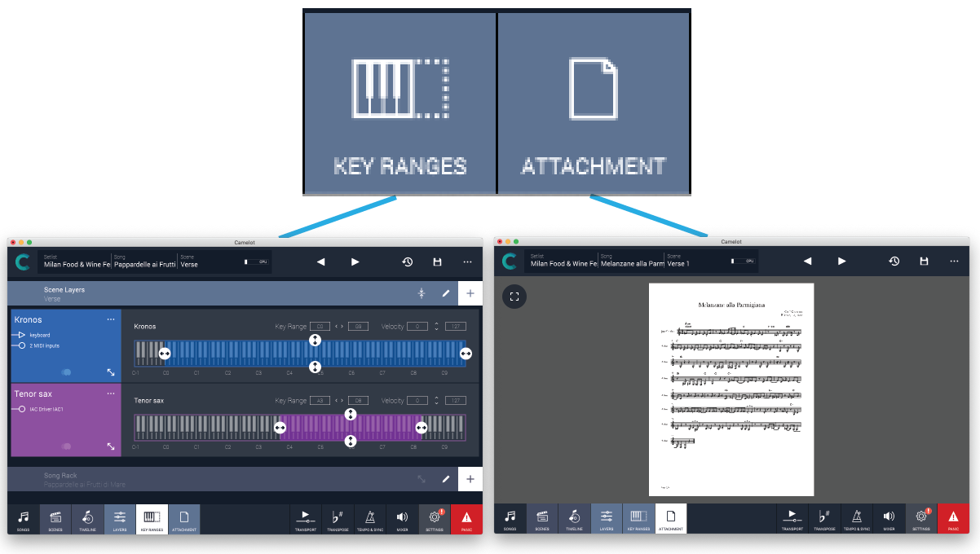Open the Transpose panel
Viewport: 980px width, 554px height.
click(338, 519)
